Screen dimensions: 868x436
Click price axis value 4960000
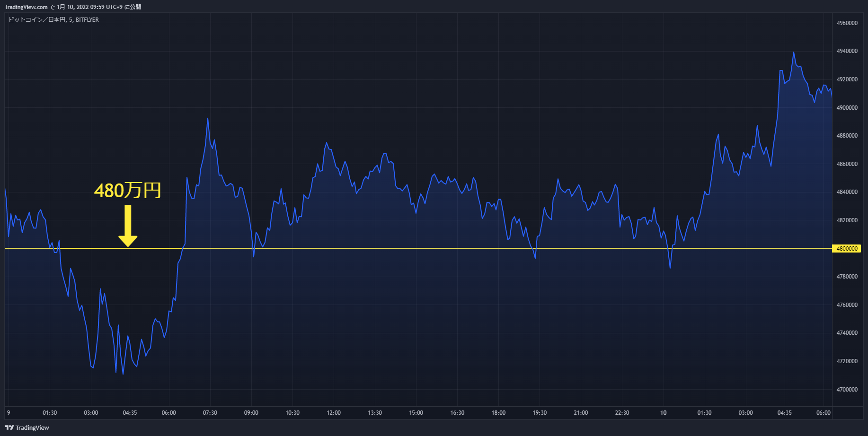tap(847, 23)
